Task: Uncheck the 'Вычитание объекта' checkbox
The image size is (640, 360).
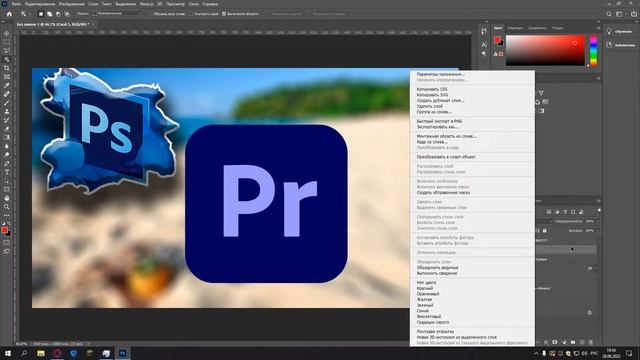Action: 224,14
